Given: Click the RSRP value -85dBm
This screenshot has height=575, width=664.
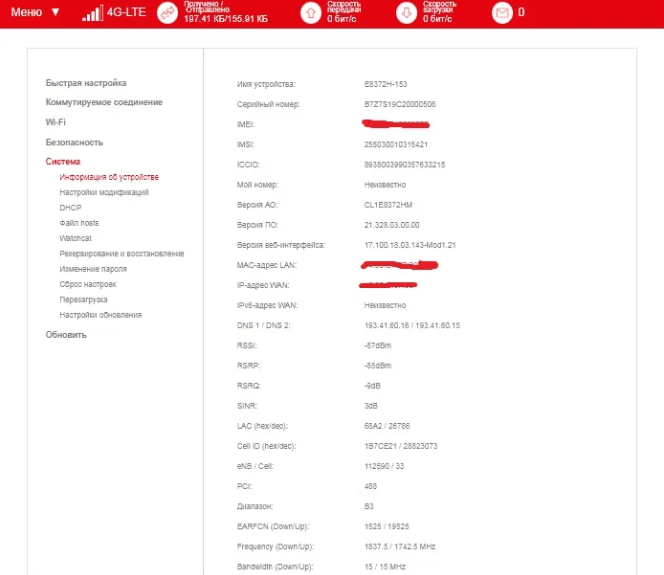Looking at the screenshot, I should coord(378,365).
